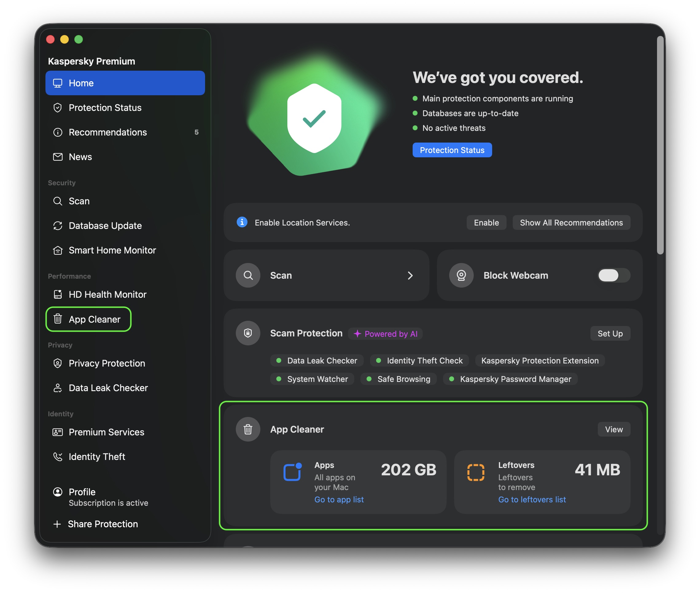
Task: Open HD Health Monitor in the sidebar
Action: [125, 294]
